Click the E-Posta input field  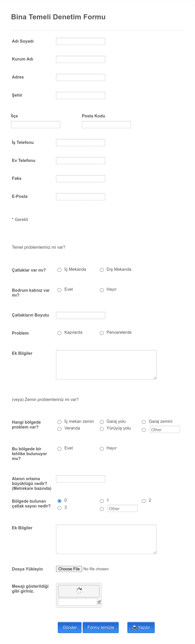pos(80,197)
